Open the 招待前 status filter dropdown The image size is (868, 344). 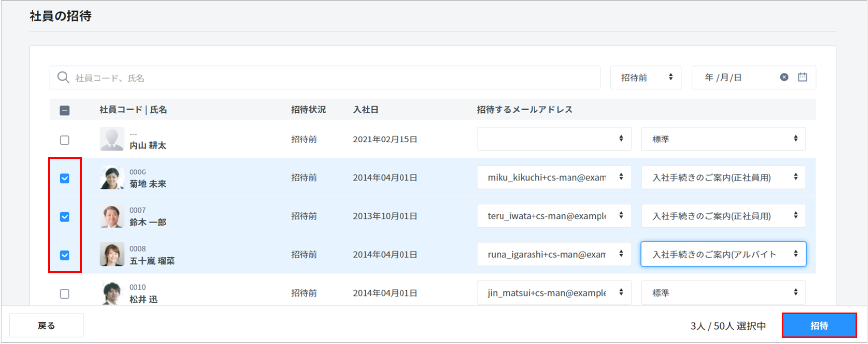(645, 77)
